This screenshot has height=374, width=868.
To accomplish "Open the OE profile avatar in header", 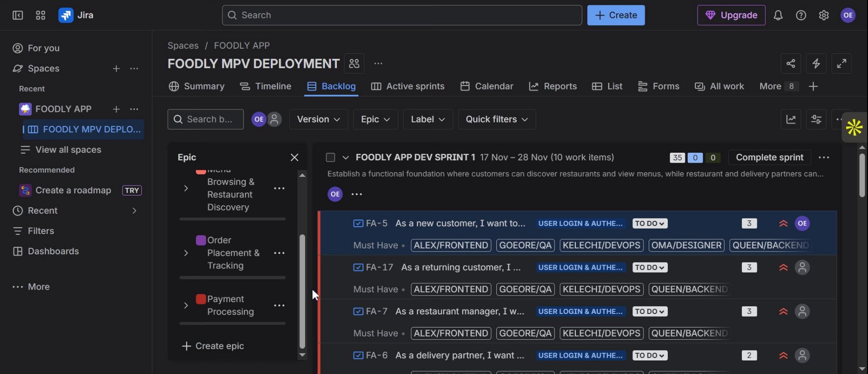I will pyautogui.click(x=848, y=15).
